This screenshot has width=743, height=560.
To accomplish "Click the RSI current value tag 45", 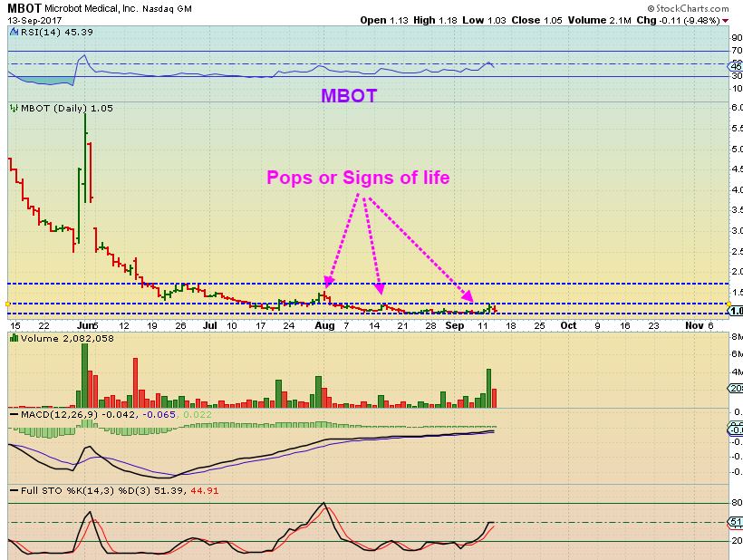I will pos(736,67).
